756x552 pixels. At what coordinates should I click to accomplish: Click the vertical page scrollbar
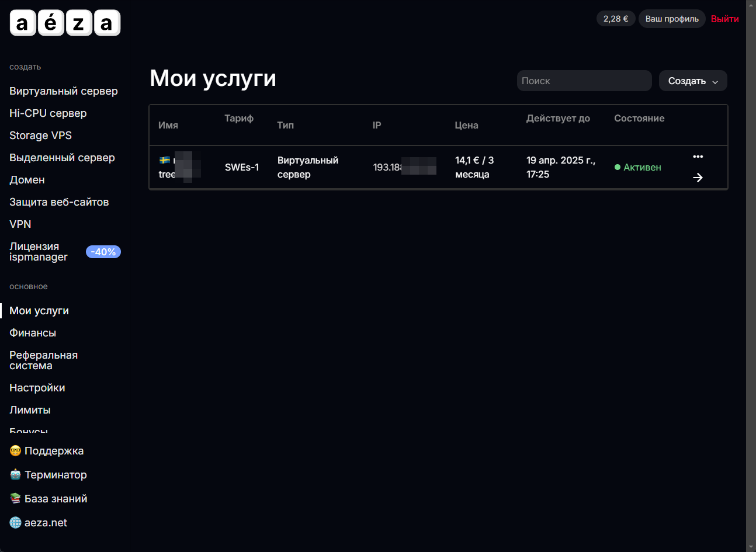[x=751, y=275]
